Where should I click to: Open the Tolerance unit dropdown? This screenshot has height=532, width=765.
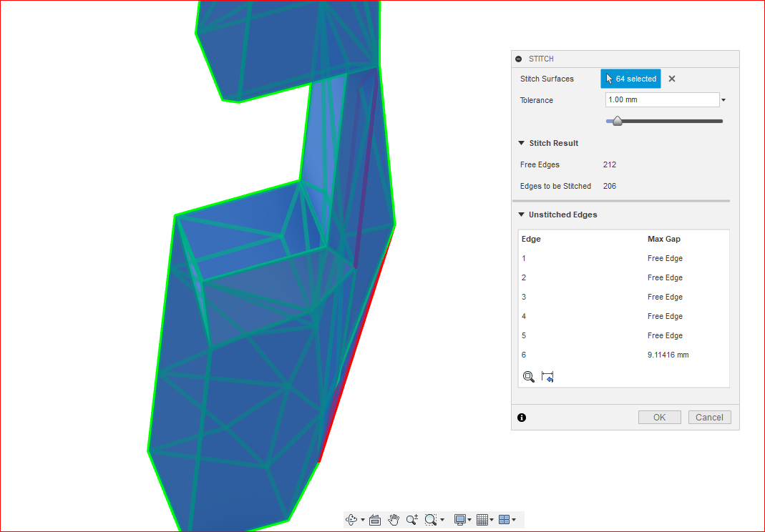point(723,99)
